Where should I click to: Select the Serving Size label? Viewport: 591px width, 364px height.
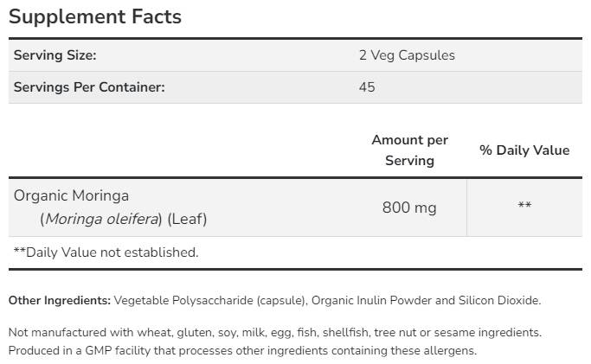tap(55, 55)
